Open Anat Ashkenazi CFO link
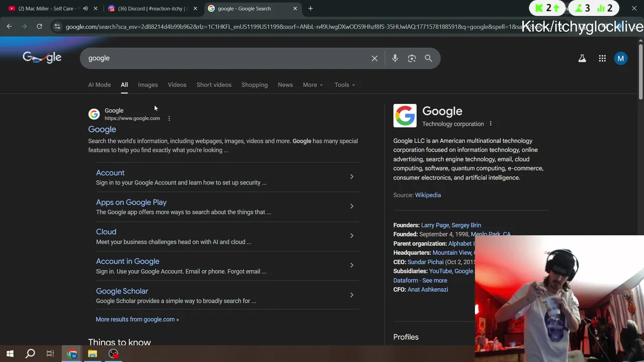This screenshot has width=644, height=362. point(428,290)
